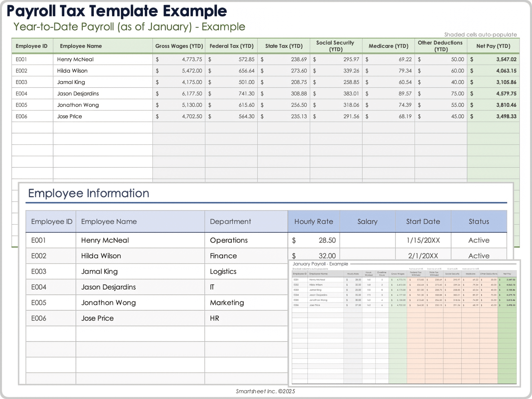Image resolution: width=532 pixels, height=399 pixels.
Task: Click the Employee ID cell E001
Action: 22,59
